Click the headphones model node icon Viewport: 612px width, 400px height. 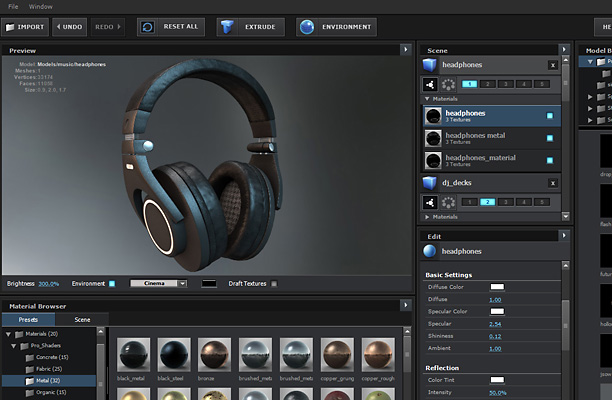click(x=430, y=64)
